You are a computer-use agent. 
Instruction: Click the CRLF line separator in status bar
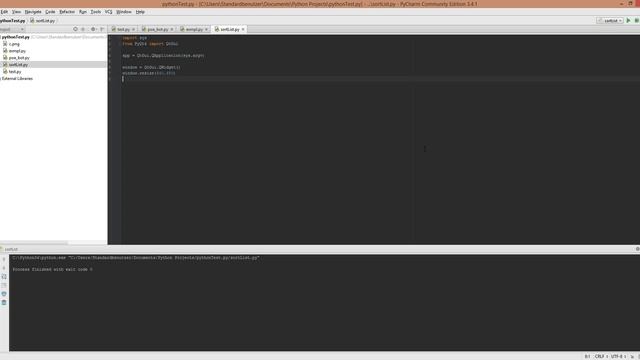pos(601,356)
